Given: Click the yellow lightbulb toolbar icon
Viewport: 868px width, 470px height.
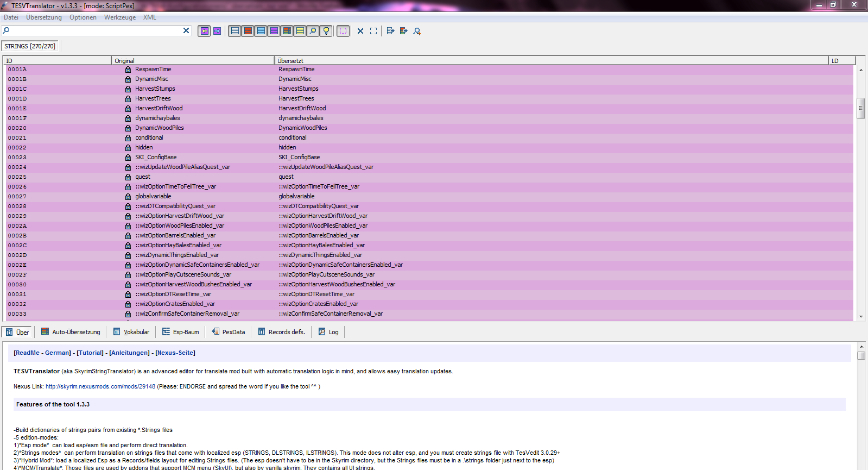Looking at the screenshot, I should 326,31.
